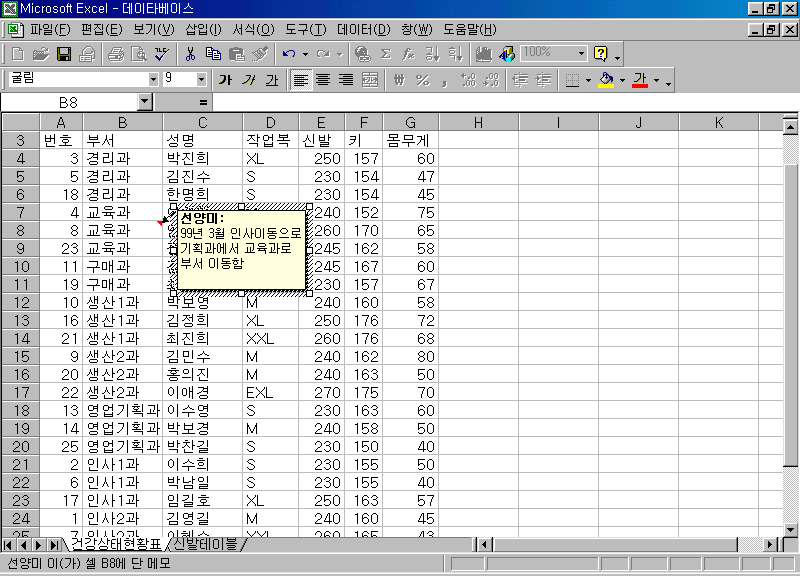Run the spelling check tool
Screen dimensions: 800x576
coord(161,53)
